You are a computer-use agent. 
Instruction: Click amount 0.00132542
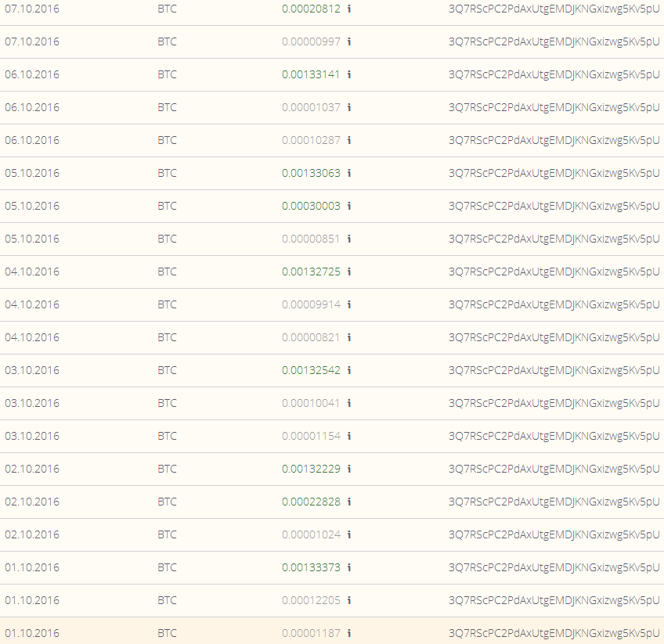pyautogui.click(x=311, y=370)
